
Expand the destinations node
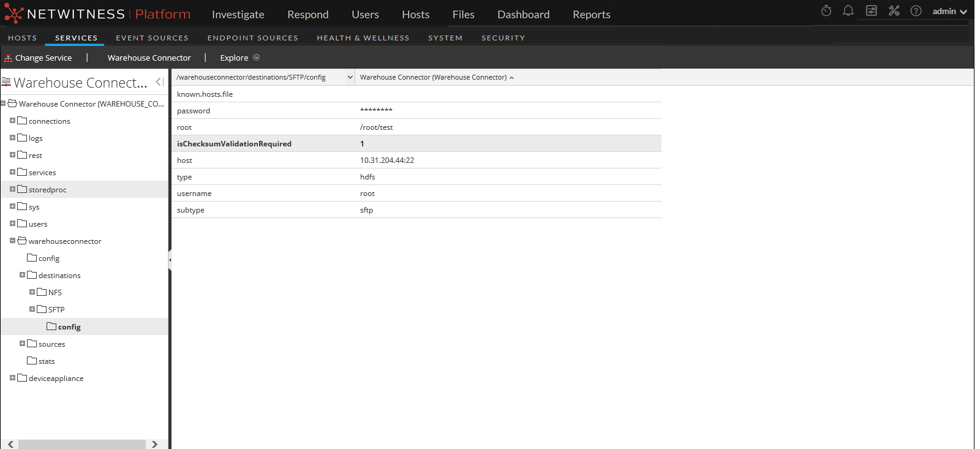[22, 275]
